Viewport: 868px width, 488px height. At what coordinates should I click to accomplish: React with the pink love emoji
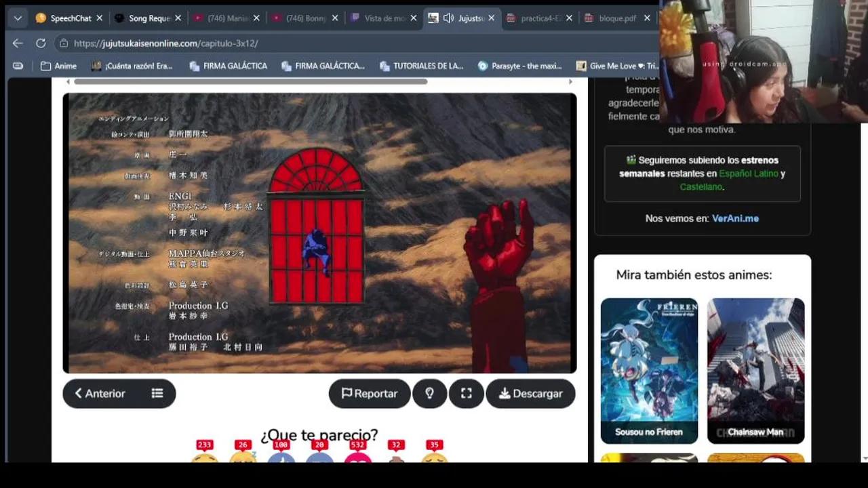tap(358, 460)
